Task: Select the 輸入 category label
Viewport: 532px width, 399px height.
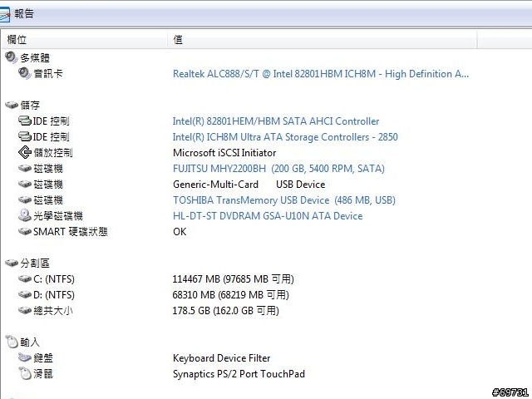Action: (x=30, y=342)
